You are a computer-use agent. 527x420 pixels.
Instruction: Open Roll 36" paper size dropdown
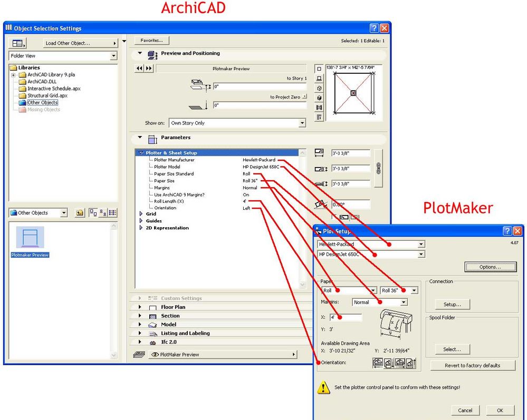click(414, 290)
